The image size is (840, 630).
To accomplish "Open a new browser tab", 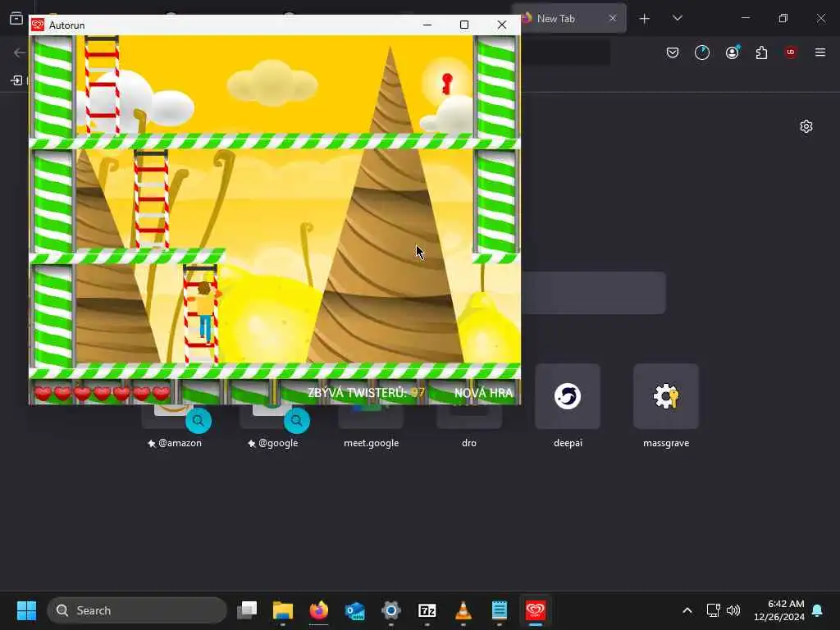I will [x=645, y=19].
